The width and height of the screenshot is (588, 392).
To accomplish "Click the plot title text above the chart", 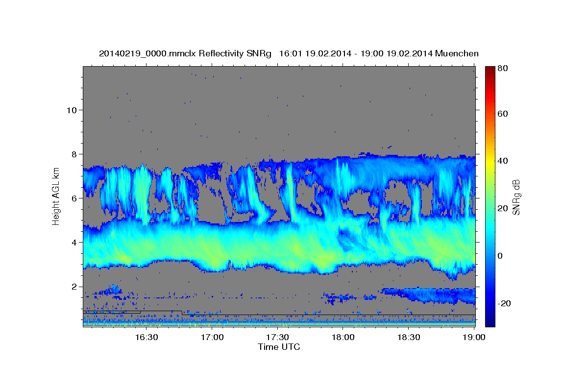I will [289, 53].
